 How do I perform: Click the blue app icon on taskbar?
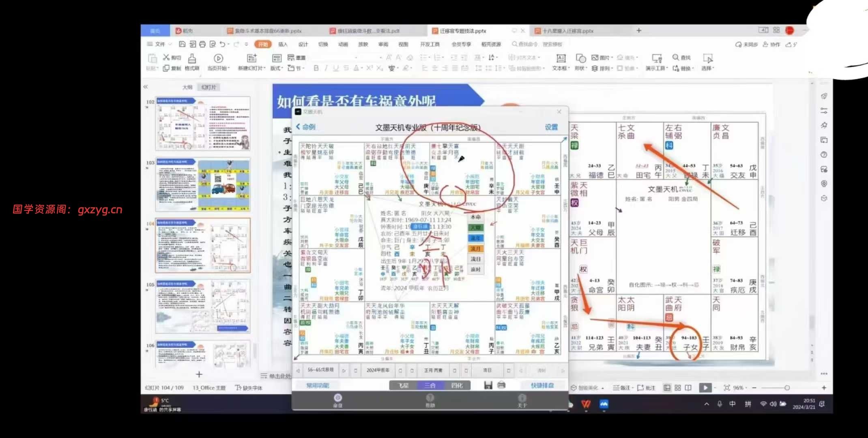604,404
